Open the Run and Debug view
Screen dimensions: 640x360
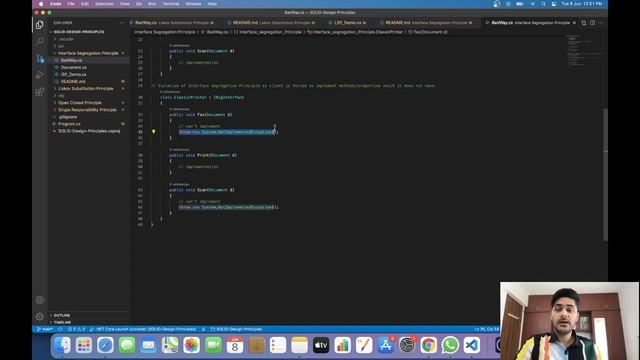point(40,75)
